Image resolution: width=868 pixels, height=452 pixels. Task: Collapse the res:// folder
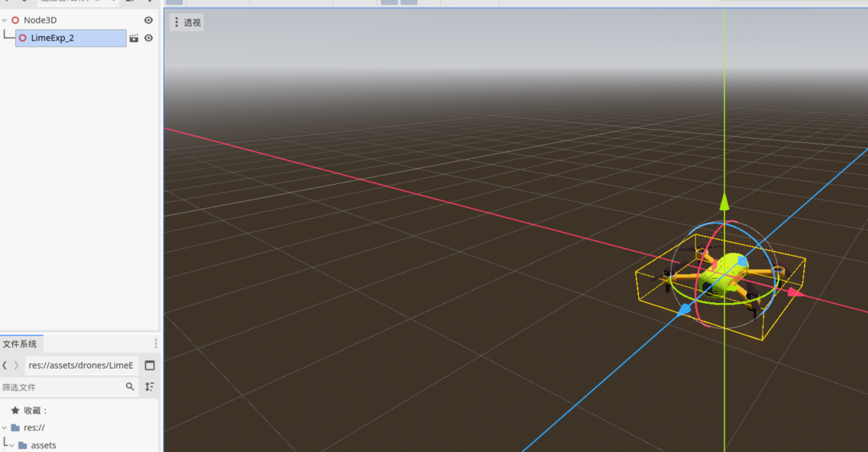click(x=5, y=428)
